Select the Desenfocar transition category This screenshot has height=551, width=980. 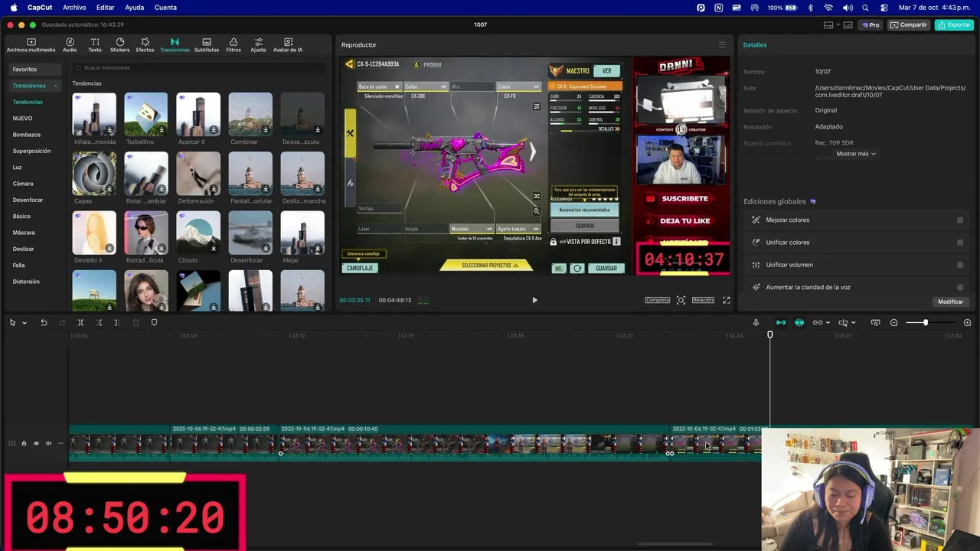28,200
